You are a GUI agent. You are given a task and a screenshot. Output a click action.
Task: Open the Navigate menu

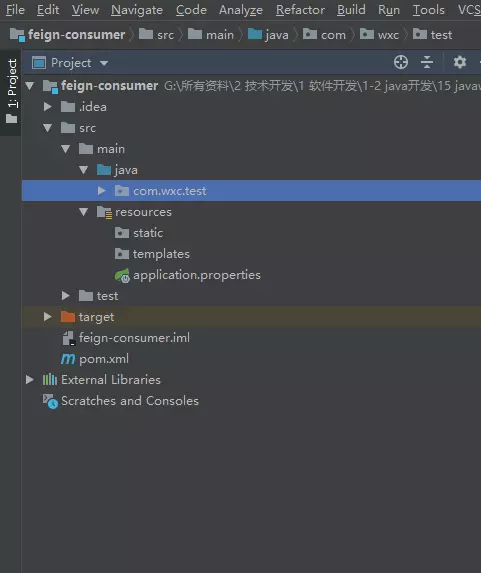pyautogui.click(x=137, y=10)
